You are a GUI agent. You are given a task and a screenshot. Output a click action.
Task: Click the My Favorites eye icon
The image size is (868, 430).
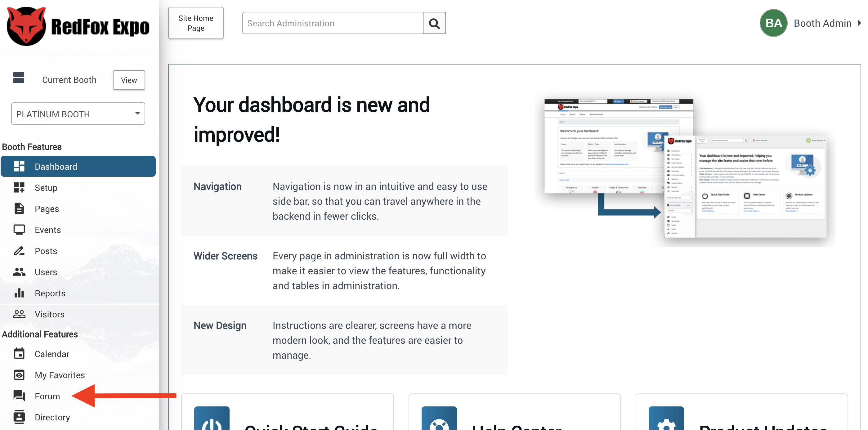[19, 375]
